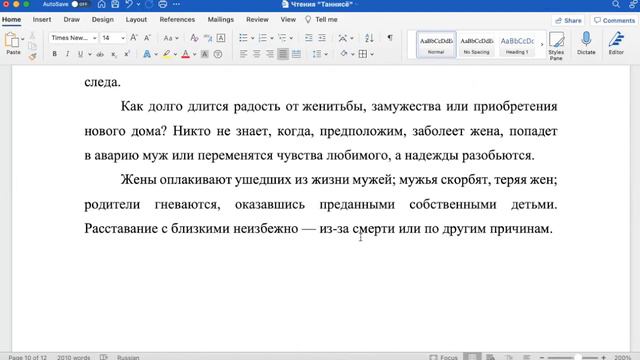The image size is (640, 360).
Task: Apply Heading 1 style
Action: tap(517, 44)
